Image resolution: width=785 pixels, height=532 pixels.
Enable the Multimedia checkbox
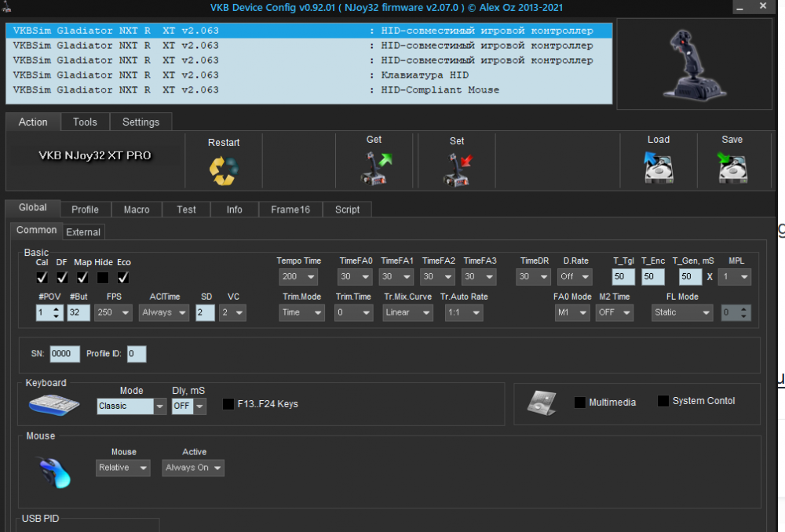580,403
